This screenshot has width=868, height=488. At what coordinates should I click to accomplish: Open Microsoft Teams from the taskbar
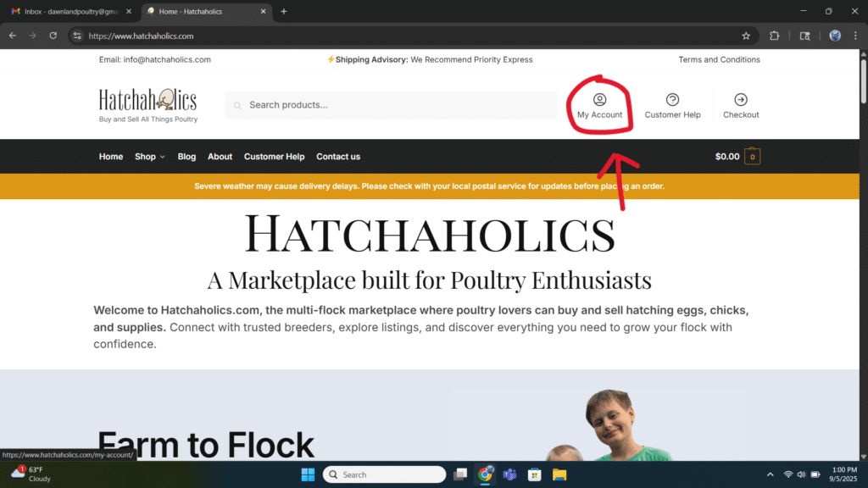[509, 474]
